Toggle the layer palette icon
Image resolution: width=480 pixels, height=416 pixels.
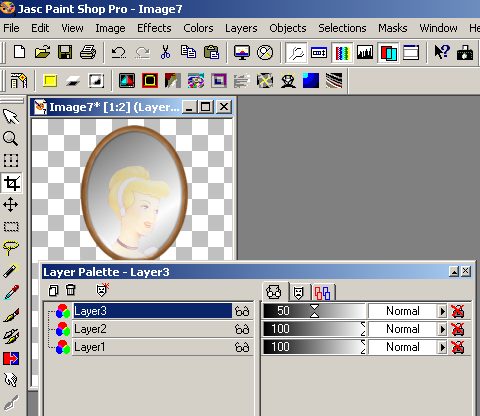click(x=388, y=52)
